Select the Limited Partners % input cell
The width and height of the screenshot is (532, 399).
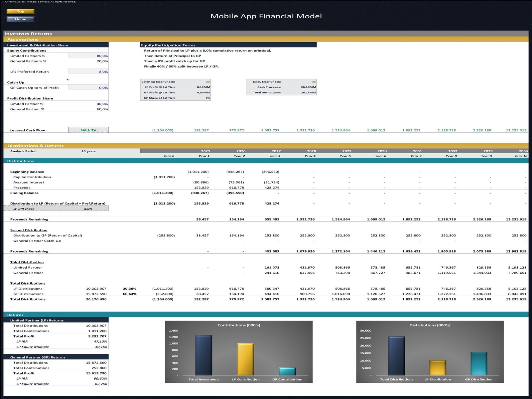click(x=88, y=56)
